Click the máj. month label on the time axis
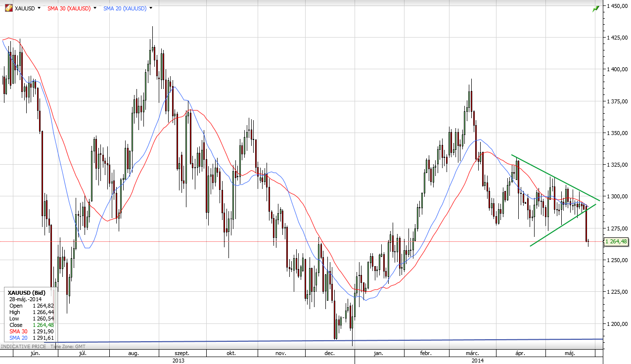The height and width of the screenshot is (364, 631). click(x=570, y=354)
